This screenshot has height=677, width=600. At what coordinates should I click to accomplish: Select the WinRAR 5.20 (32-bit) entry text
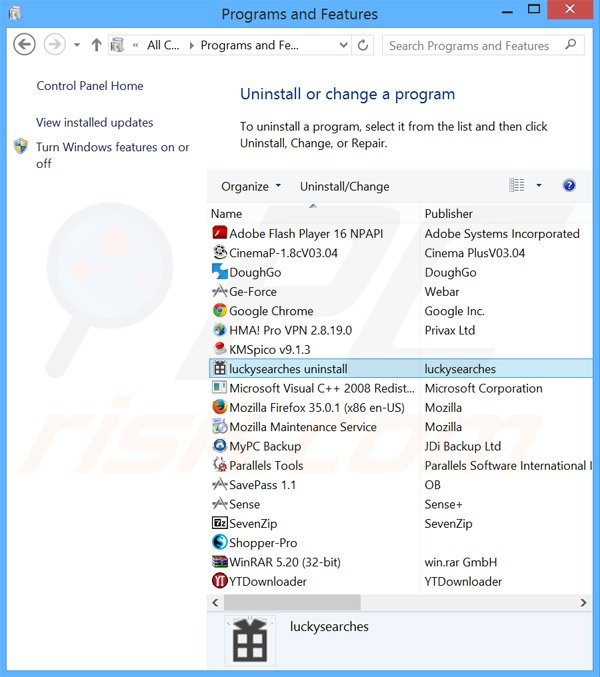285,562
